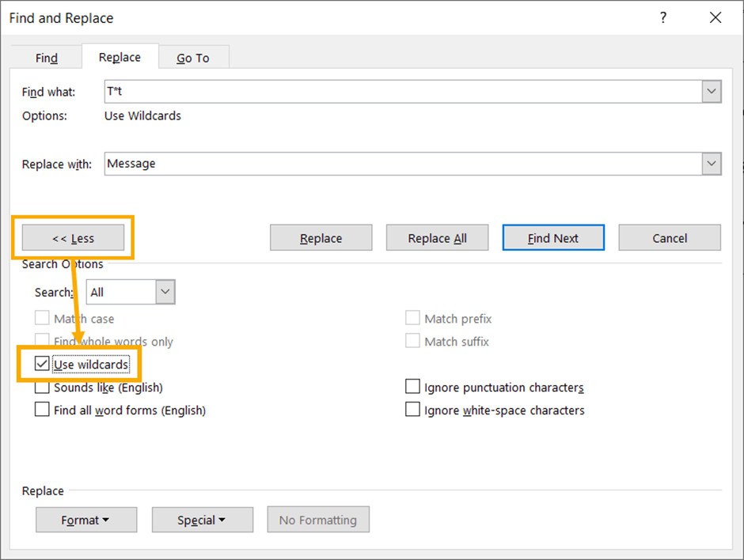Enable Sounds like (English) matching

click(42, 387)
